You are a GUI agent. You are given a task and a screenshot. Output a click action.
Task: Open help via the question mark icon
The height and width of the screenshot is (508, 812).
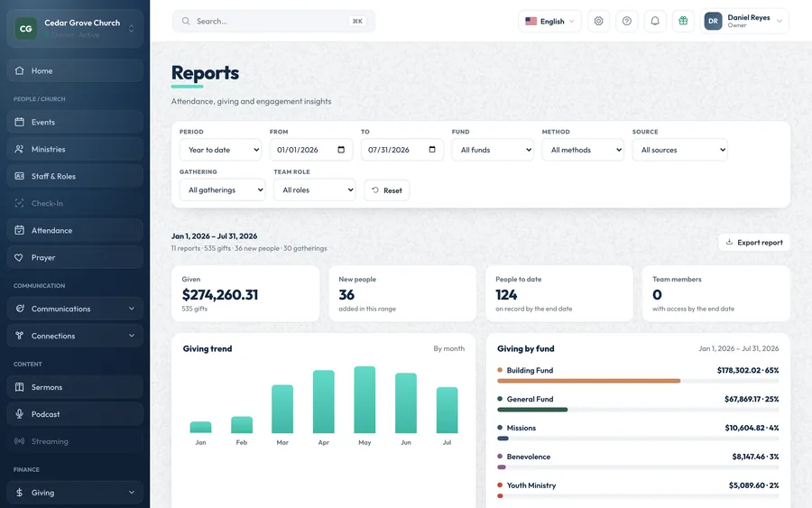[627, 22]
